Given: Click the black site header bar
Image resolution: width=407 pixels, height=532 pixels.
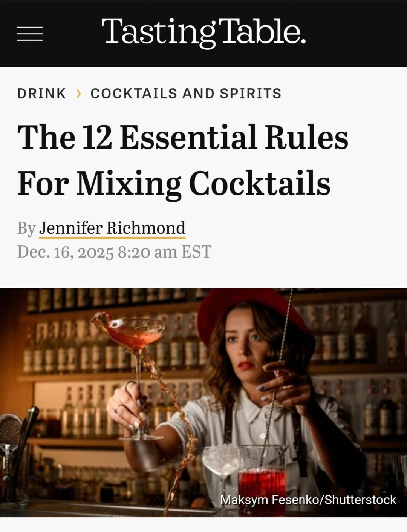Looking at the screenshot, I should (203, 34).
